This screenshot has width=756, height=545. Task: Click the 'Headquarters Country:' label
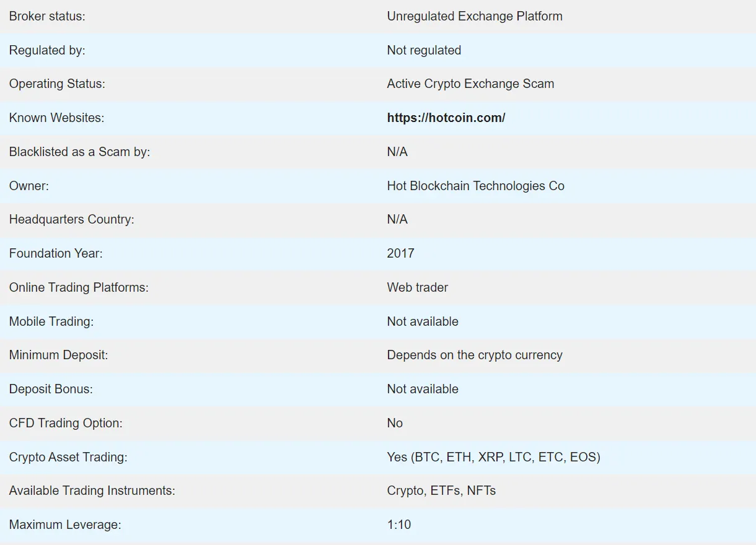(71, 219)
